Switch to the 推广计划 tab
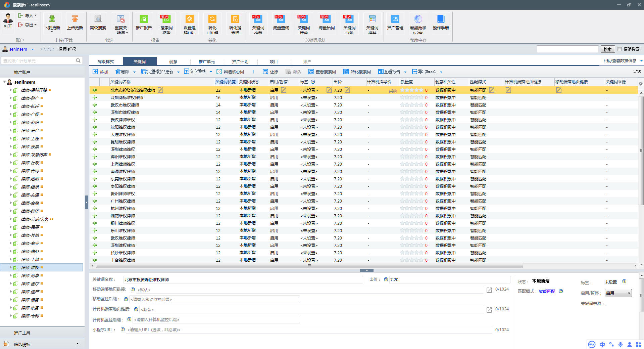644x349 pixels. point(240,61)
